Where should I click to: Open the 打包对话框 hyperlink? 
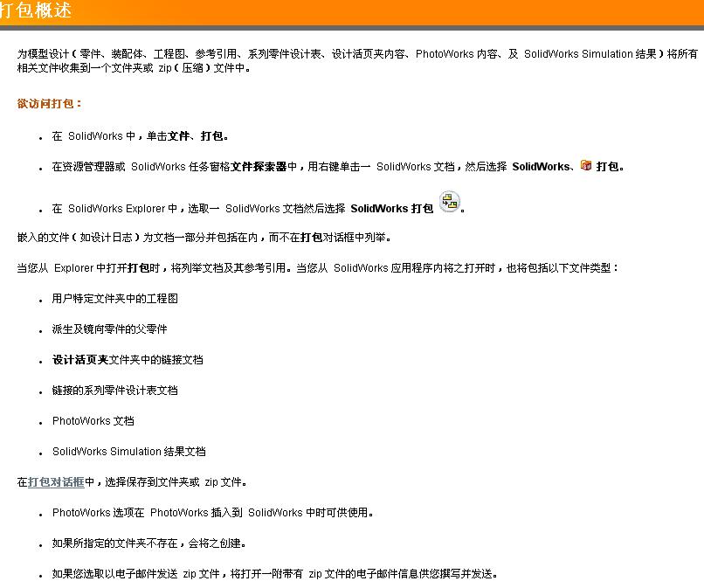click(56, 482)
